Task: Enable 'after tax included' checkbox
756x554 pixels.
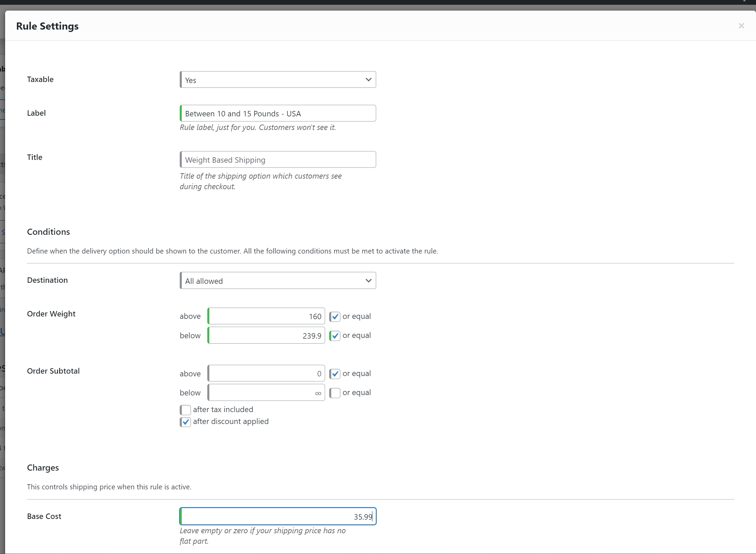Action: 186,410
